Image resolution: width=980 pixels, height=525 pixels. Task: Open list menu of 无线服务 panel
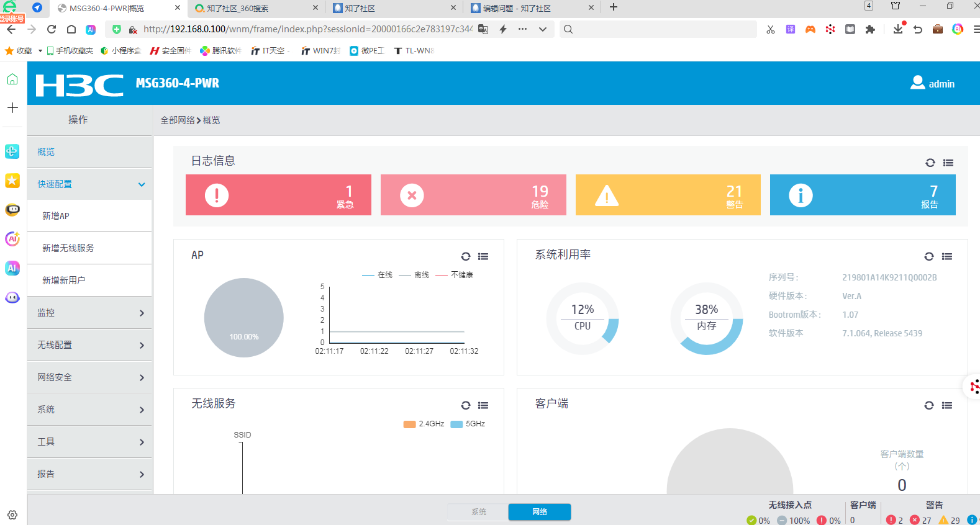point(483,405)
